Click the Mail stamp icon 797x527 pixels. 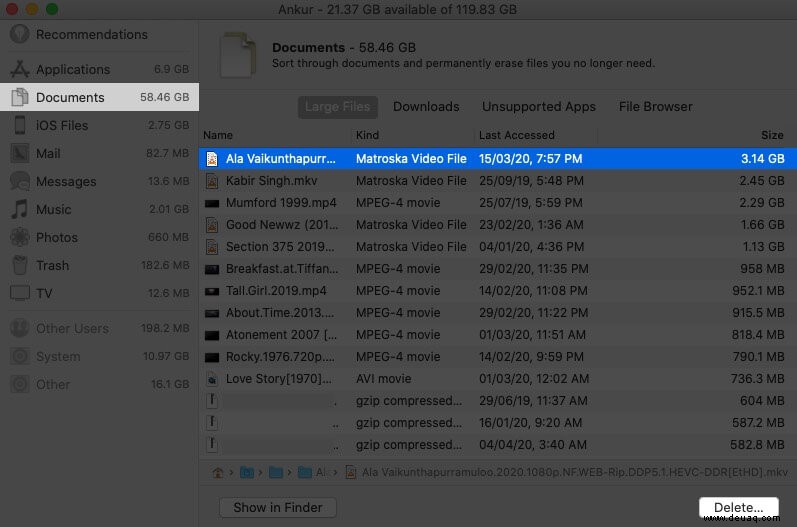pos(20,153)
